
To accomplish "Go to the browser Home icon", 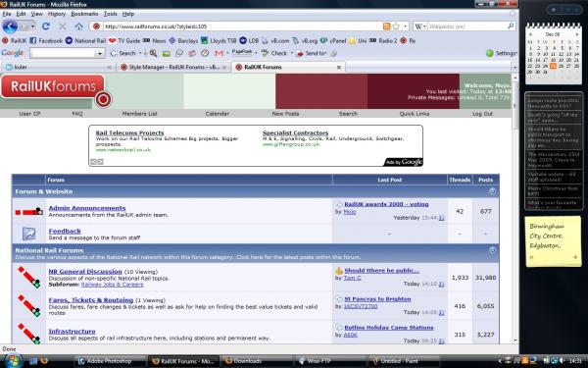I will tap(78, 26).
